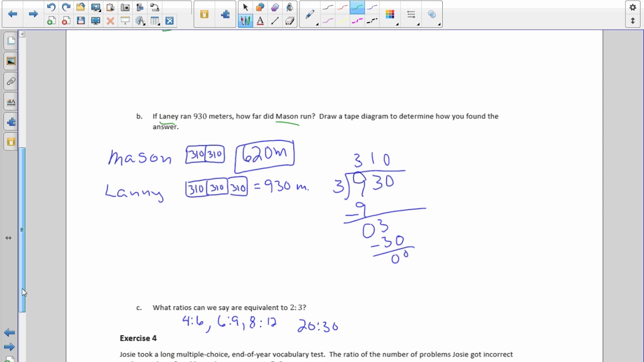Screen dimensions: 644x362
Task: Open the pen type dropdown
Action: pyautogui.click(x=310, y=14)
